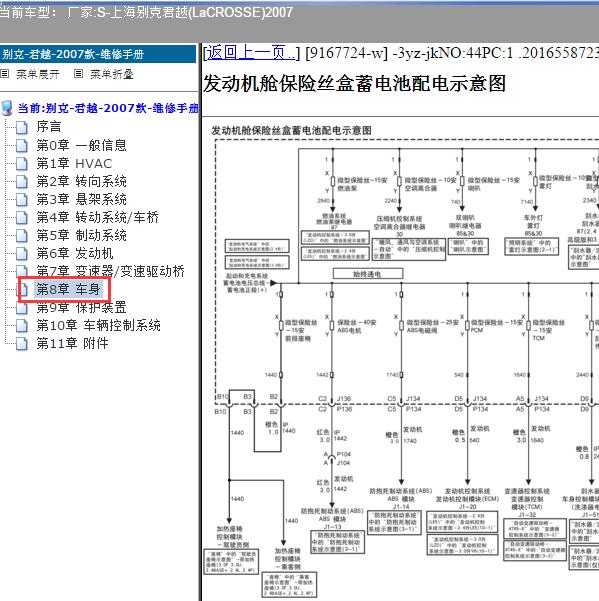This screenshot has width=599, height=601.
Task: Open 第10章 车辆控制系统 chapter
Action: click(98, 325)
